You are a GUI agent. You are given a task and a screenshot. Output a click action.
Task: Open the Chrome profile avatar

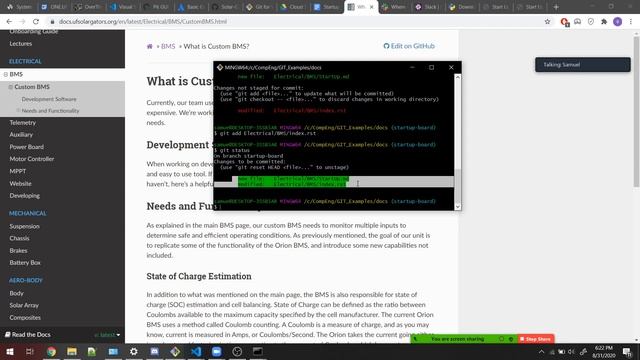pyautogui.click(x=618, y=22)
